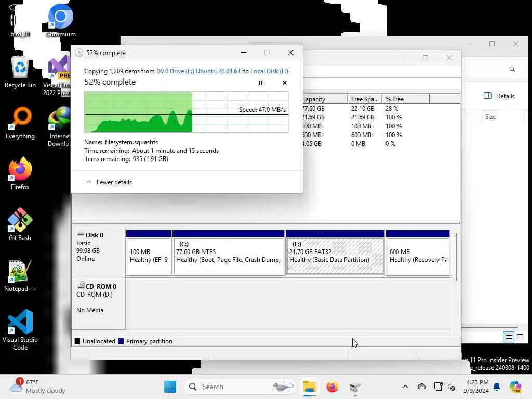Click the filesystem.squashfs file name text
Screen dimensions: 532x399
pyautogui.click(x=131, y=142)
